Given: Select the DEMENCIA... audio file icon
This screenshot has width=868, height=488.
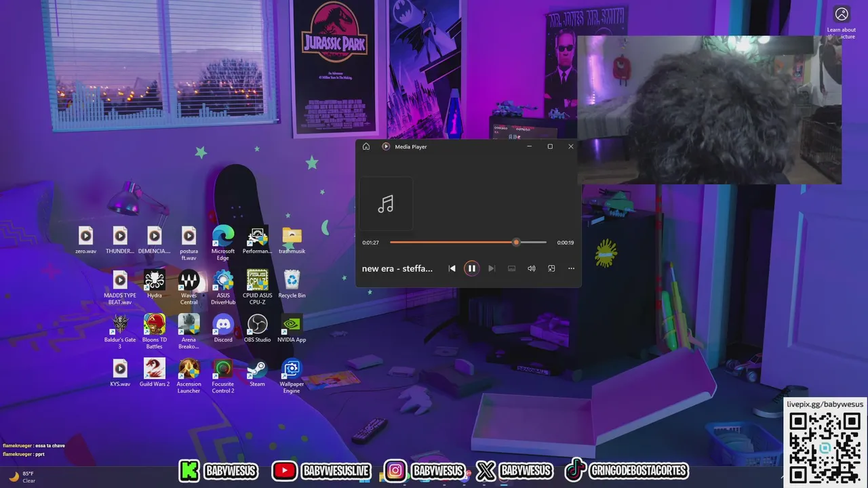Looking at the screenshot, I should pos(155,241).
